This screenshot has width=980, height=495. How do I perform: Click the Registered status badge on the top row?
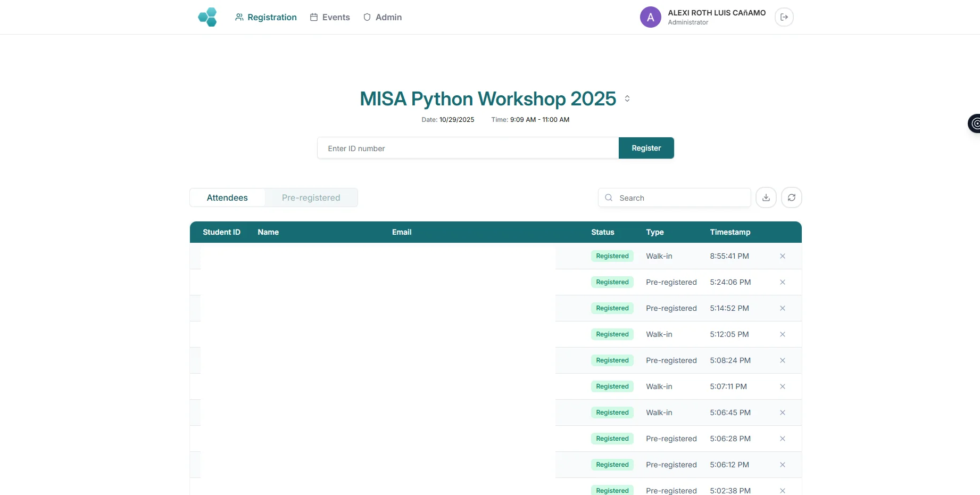tap(611, 256)
